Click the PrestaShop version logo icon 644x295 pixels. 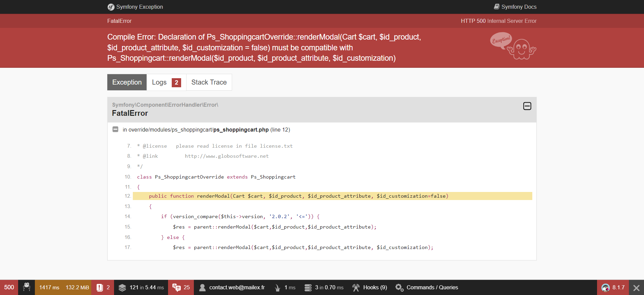605,288
